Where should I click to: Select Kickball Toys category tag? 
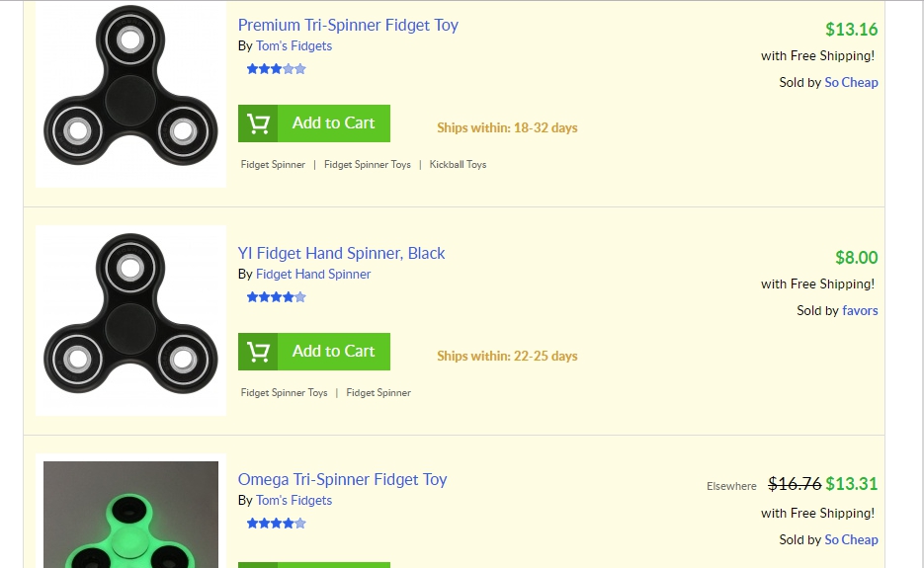pyautogui.click(x=458, y=165)
